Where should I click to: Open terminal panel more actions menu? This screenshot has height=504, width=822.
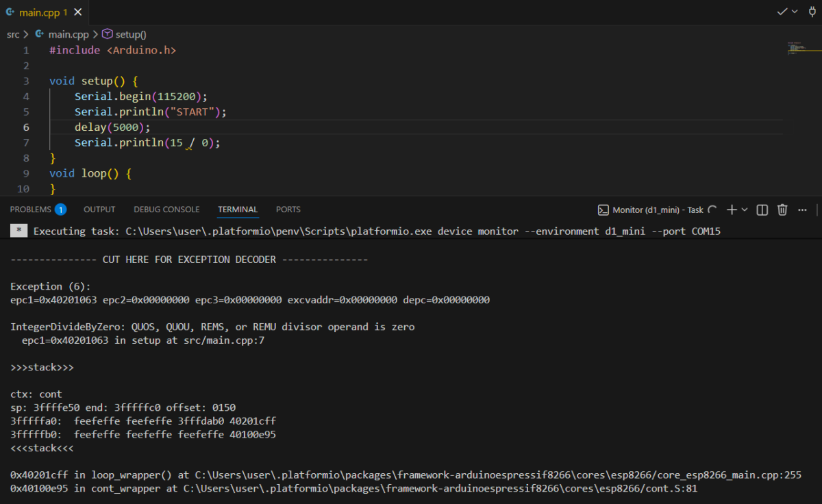click(x=802, y=210)
